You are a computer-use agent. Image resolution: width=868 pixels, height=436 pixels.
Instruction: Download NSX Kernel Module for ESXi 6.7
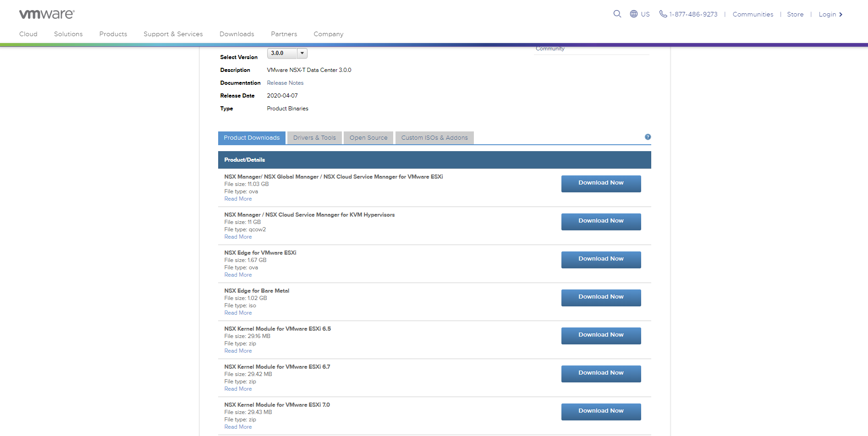click(x=601, y=374)
